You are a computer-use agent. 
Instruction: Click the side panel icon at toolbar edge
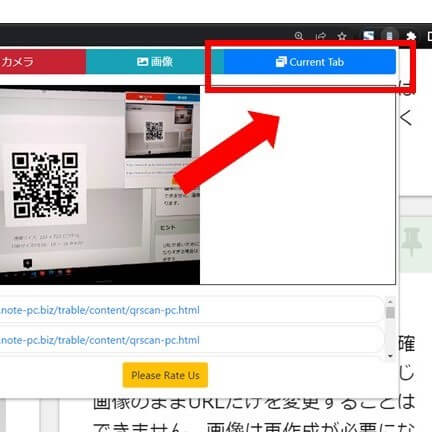coord(429,36)
